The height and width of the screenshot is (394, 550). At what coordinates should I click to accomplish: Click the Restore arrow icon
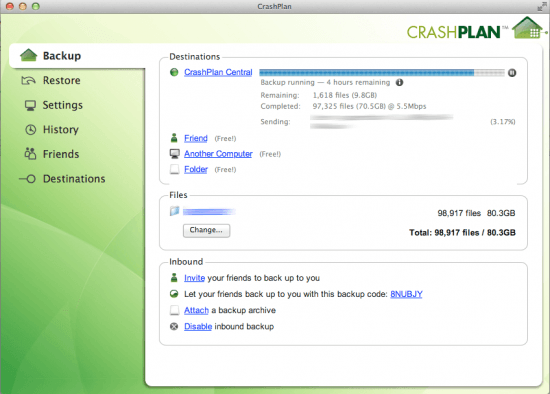[x=28, y=80]
